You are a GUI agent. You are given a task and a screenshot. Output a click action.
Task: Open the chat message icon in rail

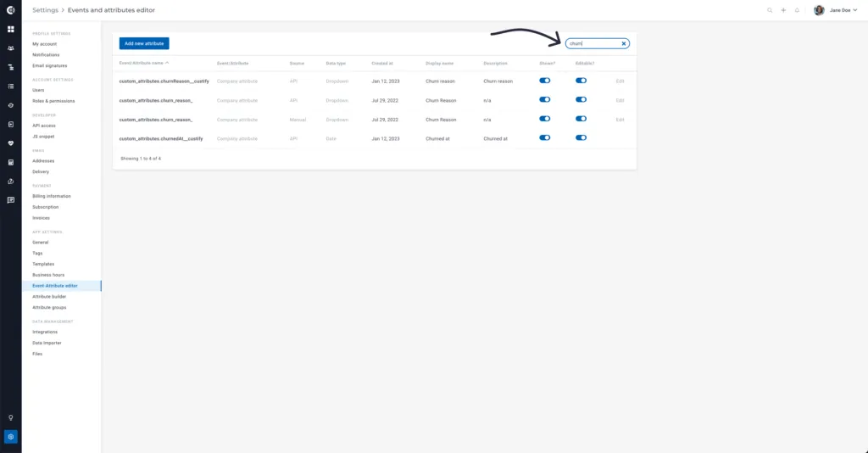10,200
